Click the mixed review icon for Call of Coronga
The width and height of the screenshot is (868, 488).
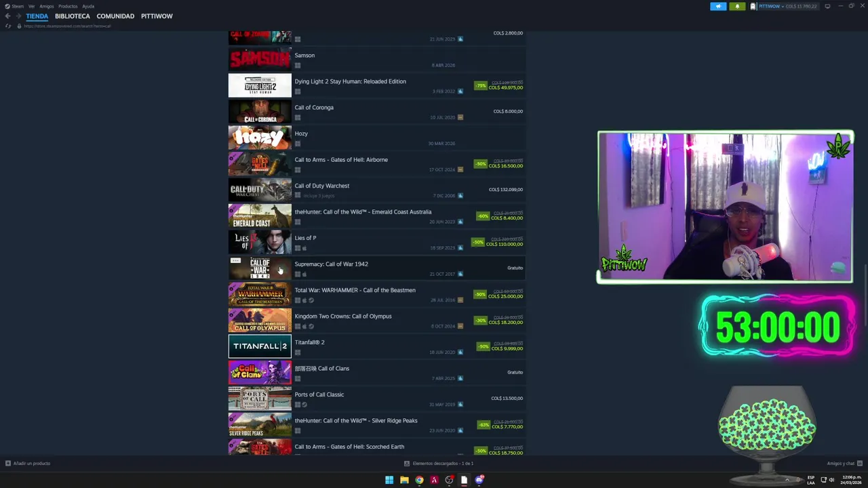click(460, 117)
